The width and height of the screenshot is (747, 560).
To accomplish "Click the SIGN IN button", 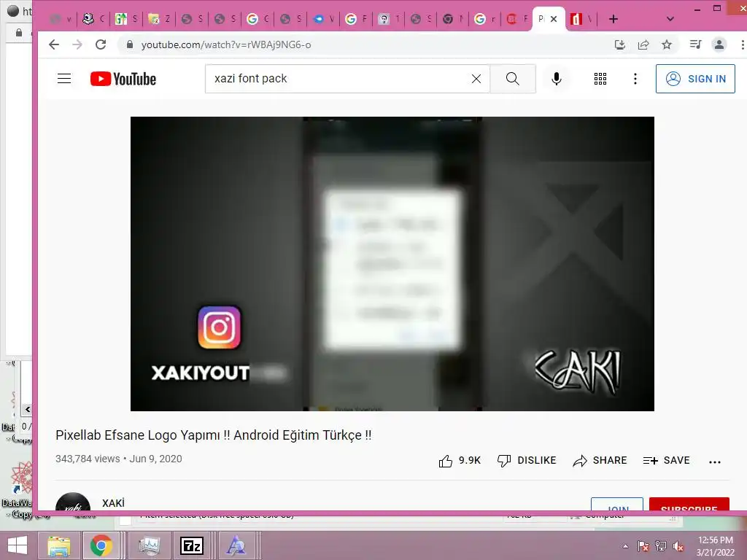I will [x=695, y=79].
